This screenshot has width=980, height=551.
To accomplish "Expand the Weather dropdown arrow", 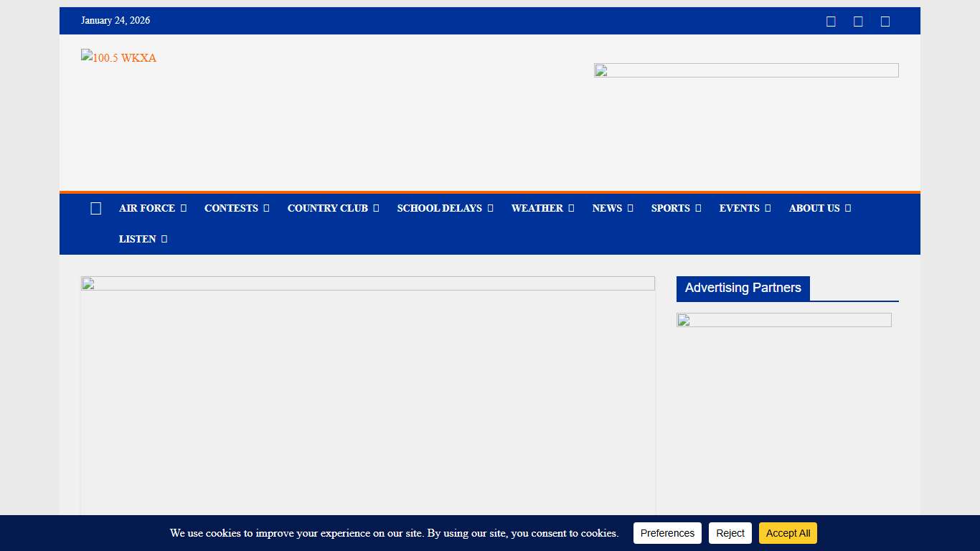I will coord(571,209).
